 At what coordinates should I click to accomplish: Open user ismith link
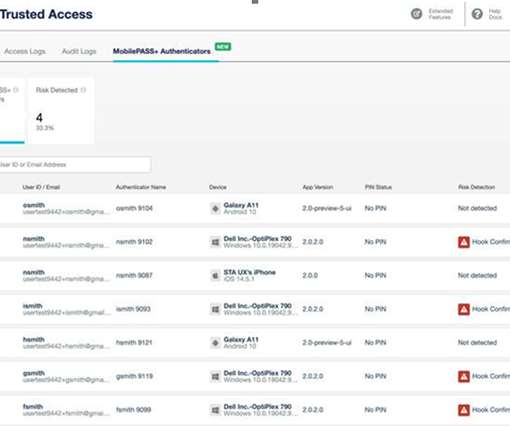32,306
